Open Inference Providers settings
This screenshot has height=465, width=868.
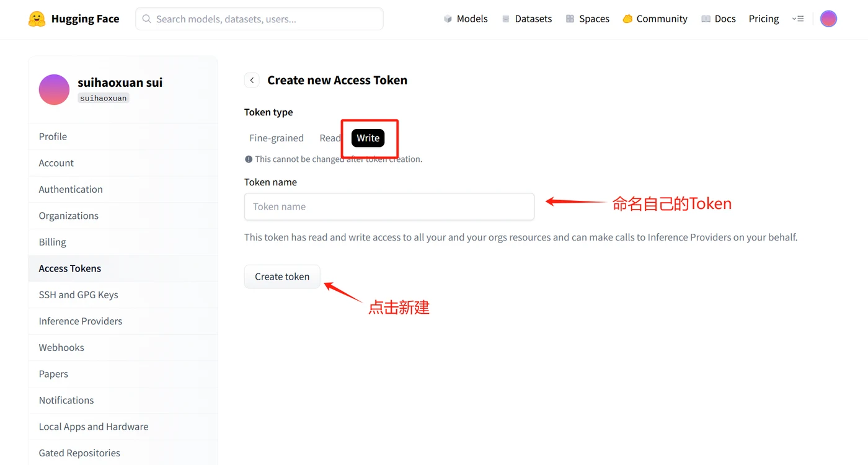pyautogui.click(x=123, y=321)
